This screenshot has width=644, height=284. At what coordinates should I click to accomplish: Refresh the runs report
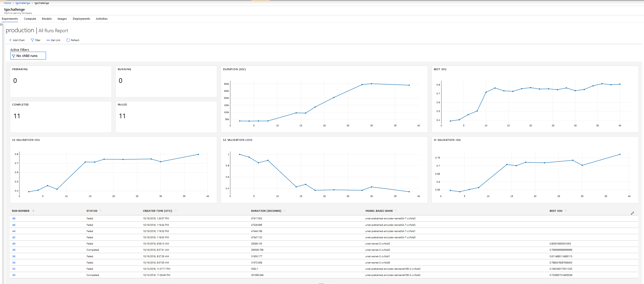click(x=68, y=40)
